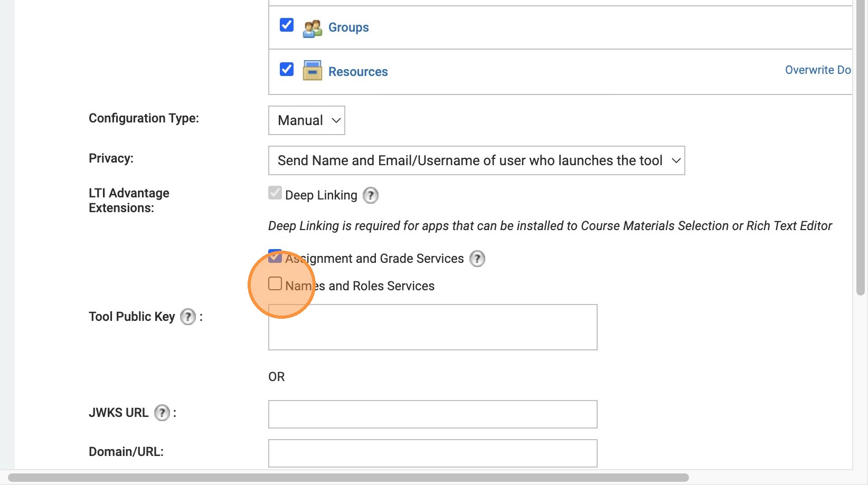Open JWKS URL help icon
The image size is (868, 485).
162,413
